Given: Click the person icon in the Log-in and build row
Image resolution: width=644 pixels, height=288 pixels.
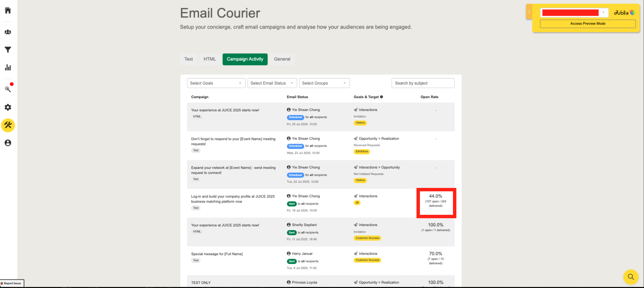Looking at the screenshot, I should (x=289, y=196).
